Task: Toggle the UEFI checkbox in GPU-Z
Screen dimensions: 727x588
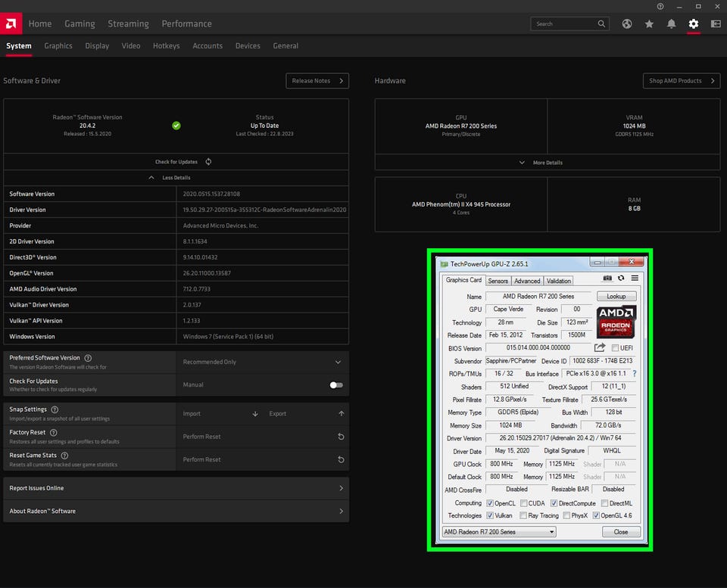Action: (615, 348)
